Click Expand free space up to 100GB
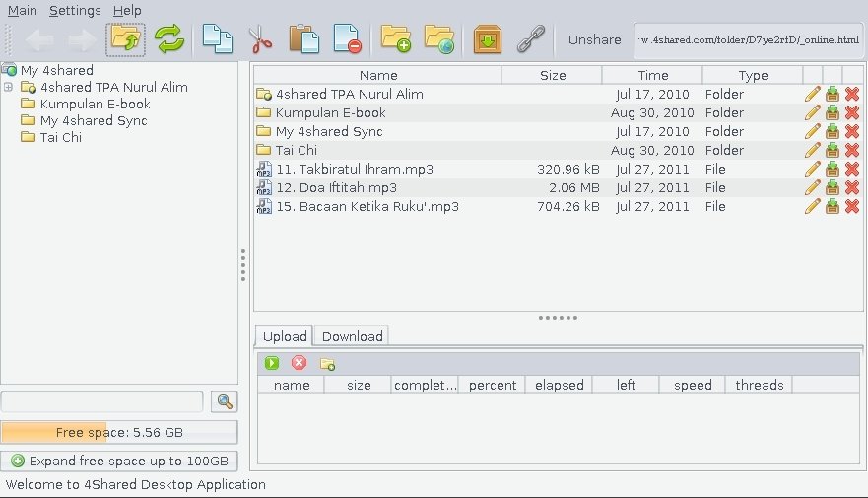 pos(119,461)
